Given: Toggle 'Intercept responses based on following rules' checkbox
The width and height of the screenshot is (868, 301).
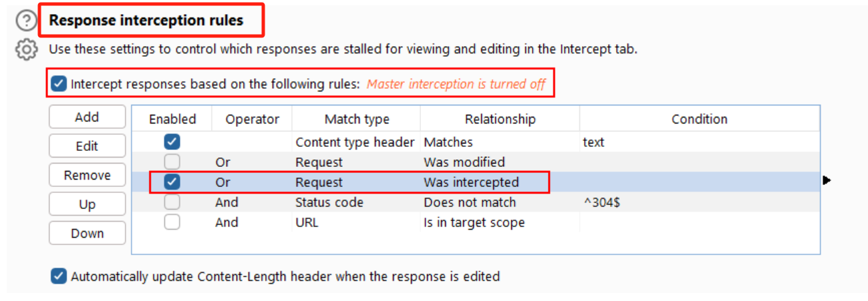Looking at the screenshot, I should click(x=59, y=84).
